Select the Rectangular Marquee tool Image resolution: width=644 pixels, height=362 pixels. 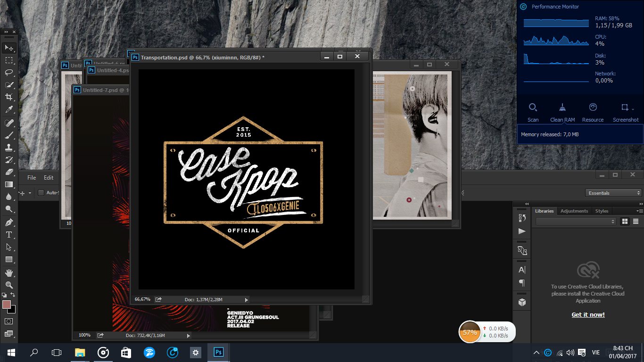9,60
